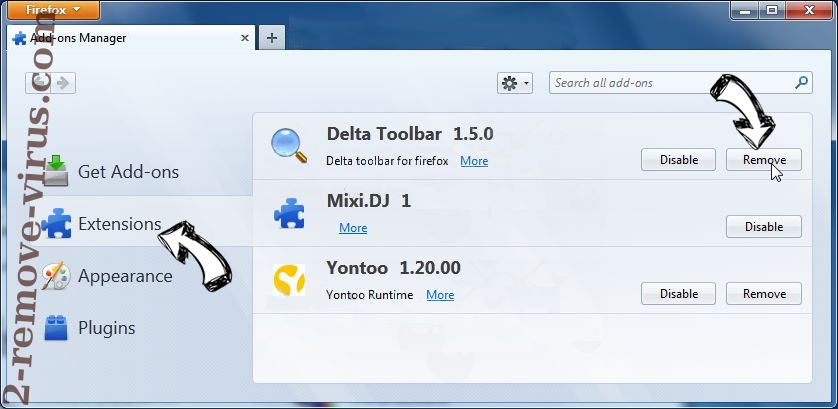838x409 pixels.
Task: Focus the Search all add-ons field
Action: [x=670, y=83]
